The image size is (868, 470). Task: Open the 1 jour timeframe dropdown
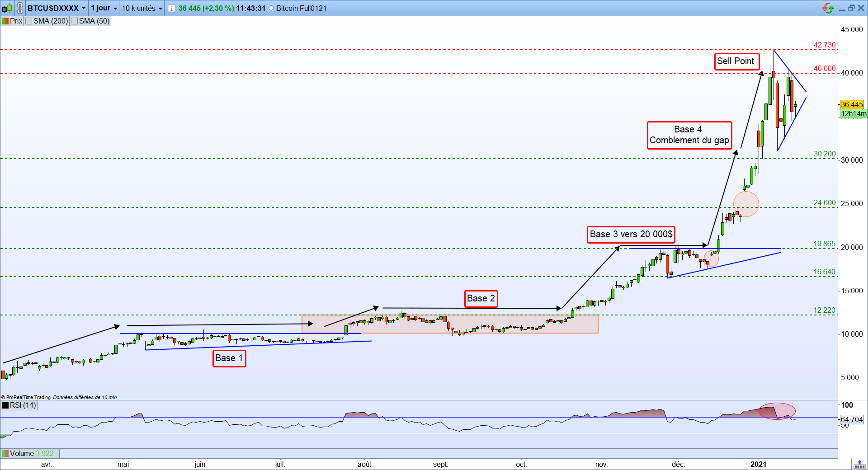(x=104, y=8)
